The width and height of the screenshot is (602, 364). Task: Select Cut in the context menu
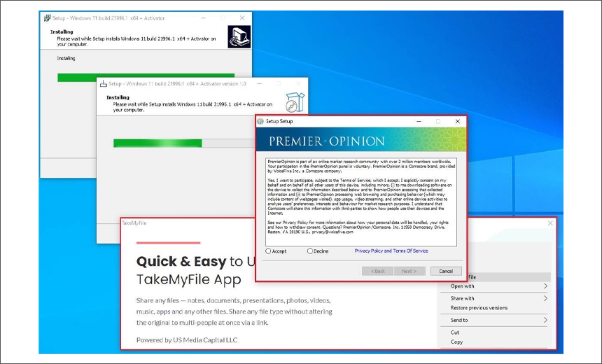click(x=454, y=332)
